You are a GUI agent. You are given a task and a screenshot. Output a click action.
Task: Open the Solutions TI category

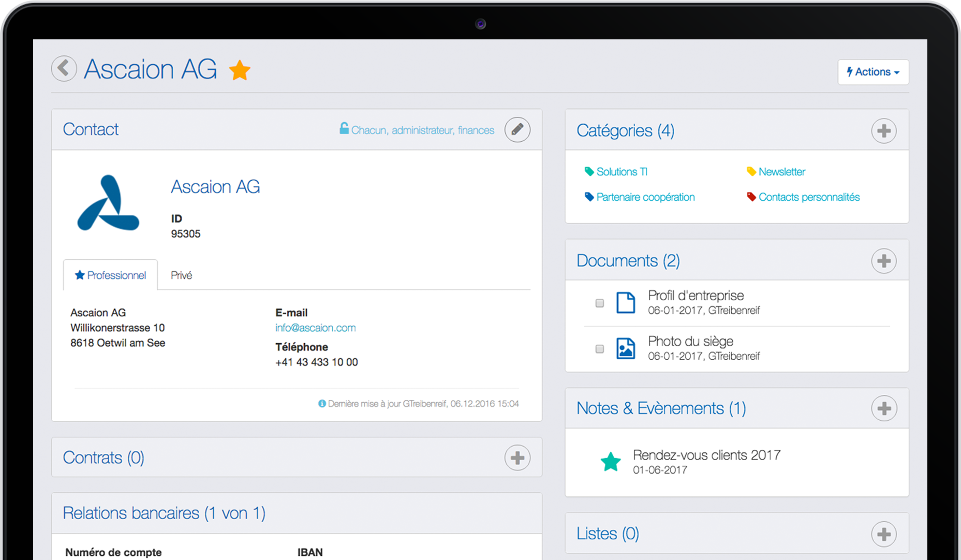622,172
